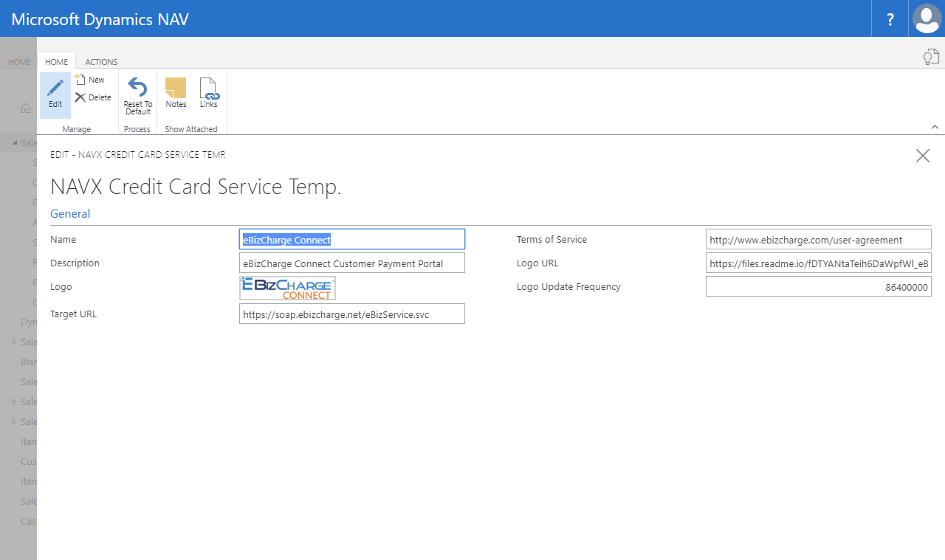Click the Terms of Service label
The width and height of the screenshot is (945, 560).
coord(551,240)
